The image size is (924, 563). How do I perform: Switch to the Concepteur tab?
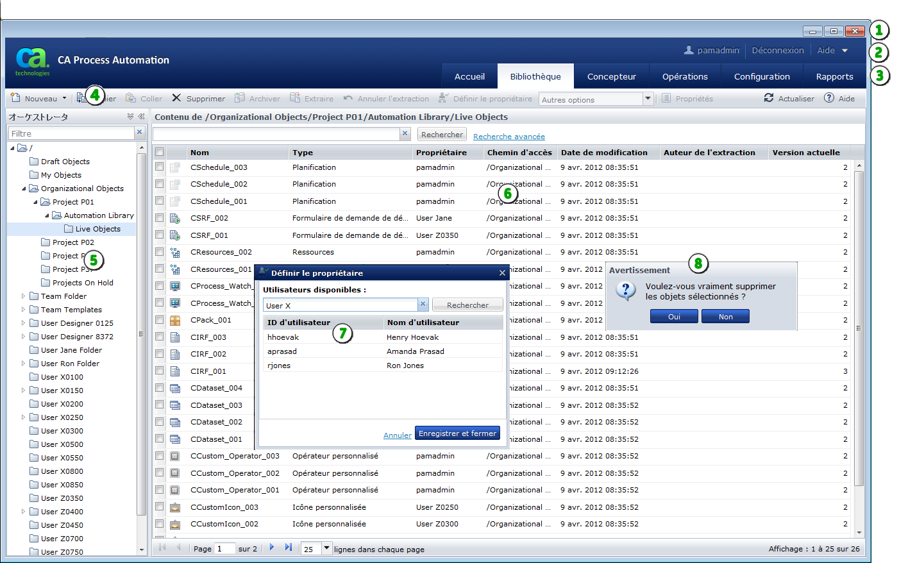(x=611, y=76)
